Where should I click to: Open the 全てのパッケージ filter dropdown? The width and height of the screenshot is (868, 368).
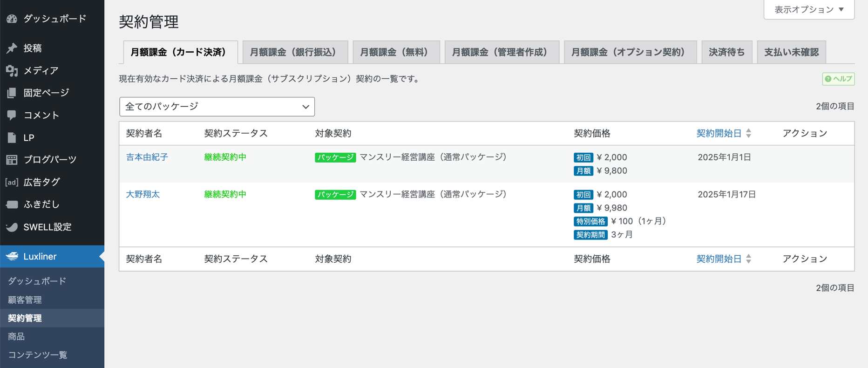(217, 107)
